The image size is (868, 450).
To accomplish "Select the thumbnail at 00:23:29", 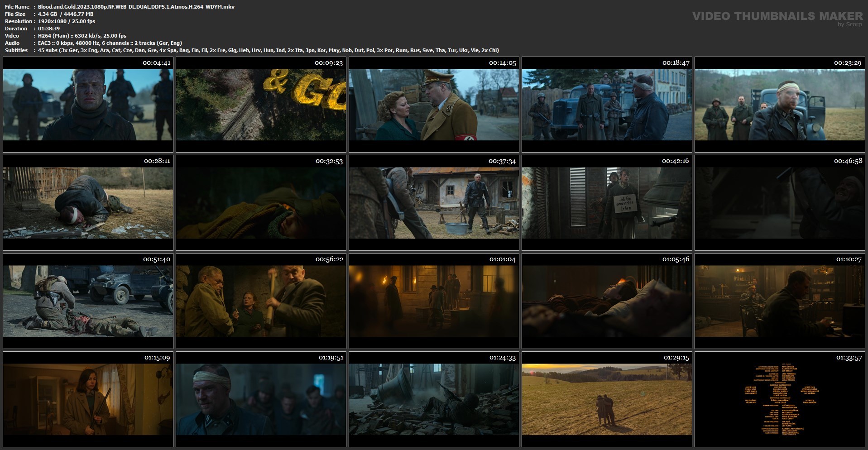I will pyautogui.click(x=780, y=105).
